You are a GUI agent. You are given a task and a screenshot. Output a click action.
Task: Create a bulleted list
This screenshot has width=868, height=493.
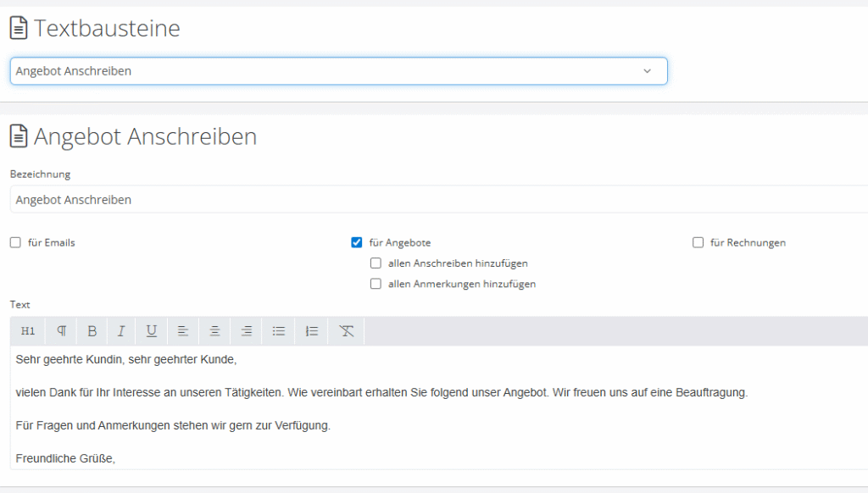click(x=278, y=330)
